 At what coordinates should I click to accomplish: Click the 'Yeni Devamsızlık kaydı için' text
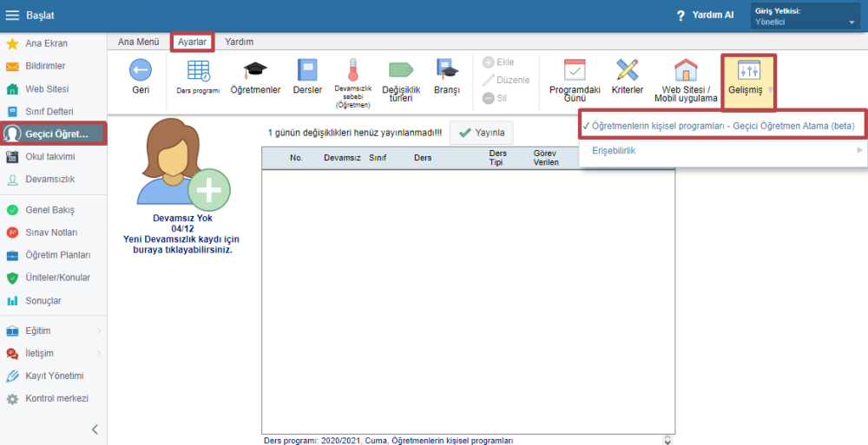click(182, 239)
